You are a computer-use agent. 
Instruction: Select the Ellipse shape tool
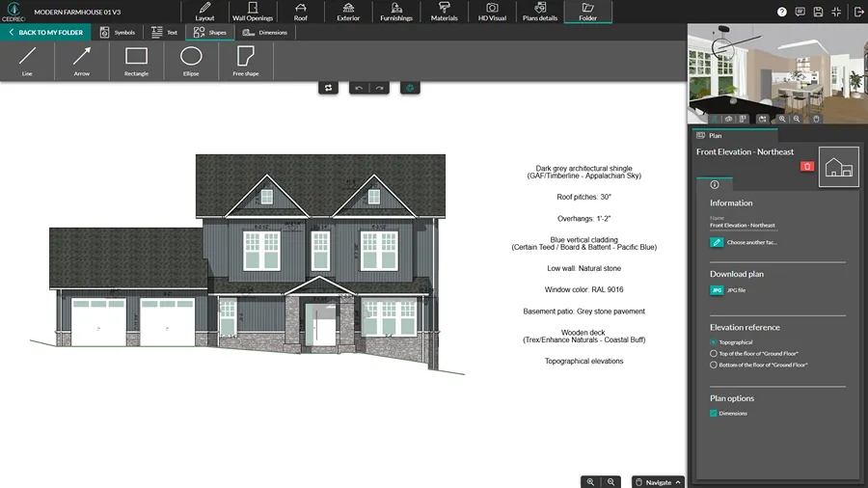pos(191,61)
